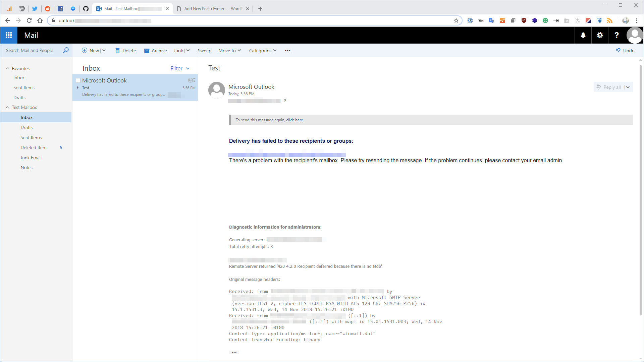Check the sender avatar circle in the reading pane
This screenshot has width=644, height=362.
click(217, 89)
